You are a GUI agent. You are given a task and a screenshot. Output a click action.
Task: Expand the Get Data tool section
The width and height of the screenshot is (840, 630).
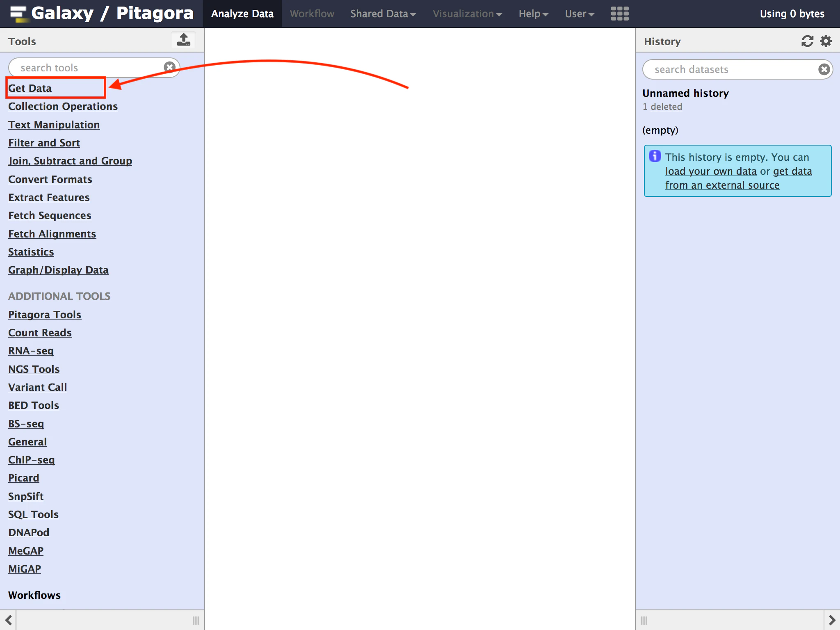pos(30,88)
